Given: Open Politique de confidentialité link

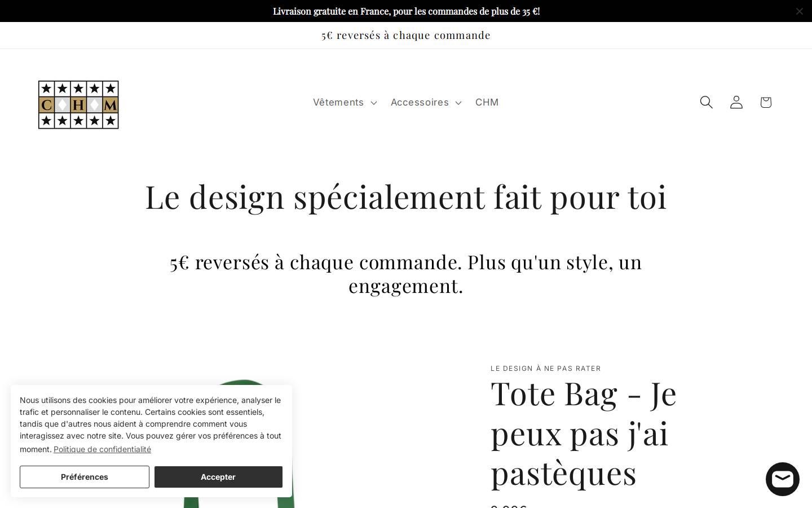Looking at the screenshot, I should pos(102,449).
